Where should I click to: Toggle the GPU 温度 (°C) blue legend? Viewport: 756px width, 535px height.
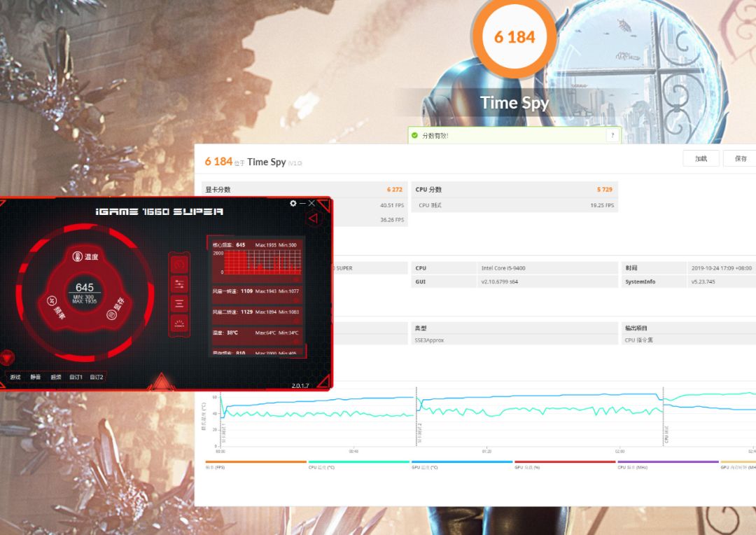pyautogui.click(x=462, y=464)
